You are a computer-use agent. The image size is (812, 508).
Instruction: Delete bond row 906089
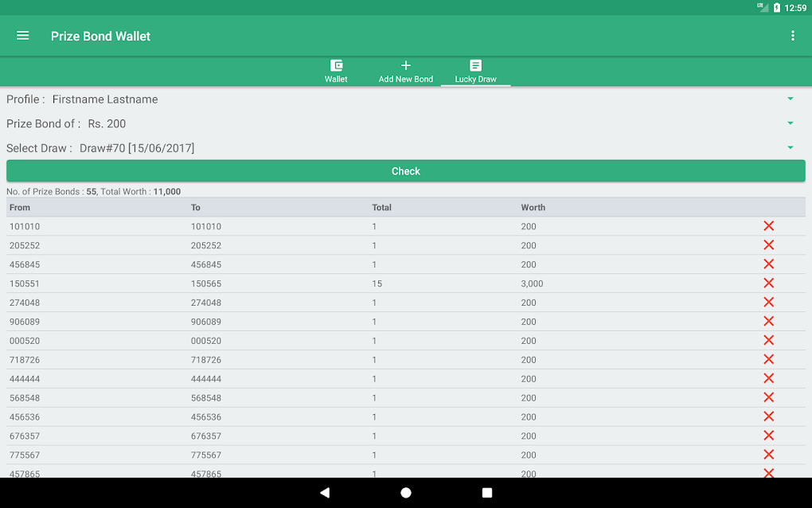coord(768,321)
